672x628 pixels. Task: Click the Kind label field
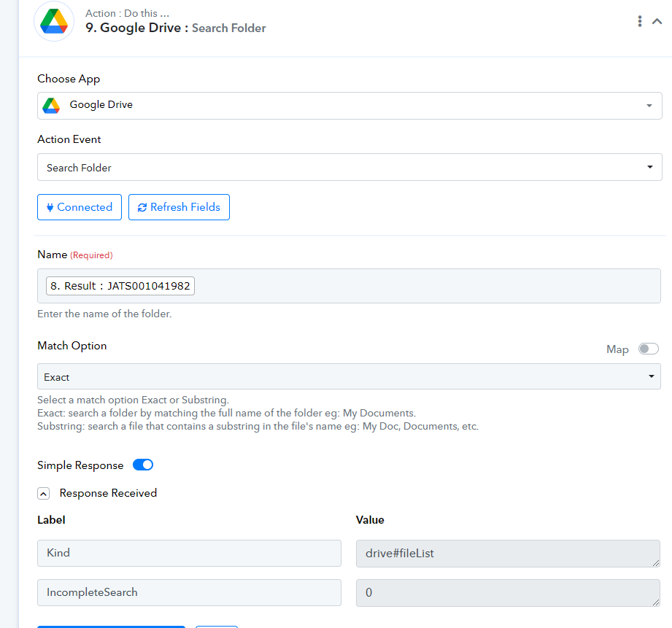click(189, 553)
